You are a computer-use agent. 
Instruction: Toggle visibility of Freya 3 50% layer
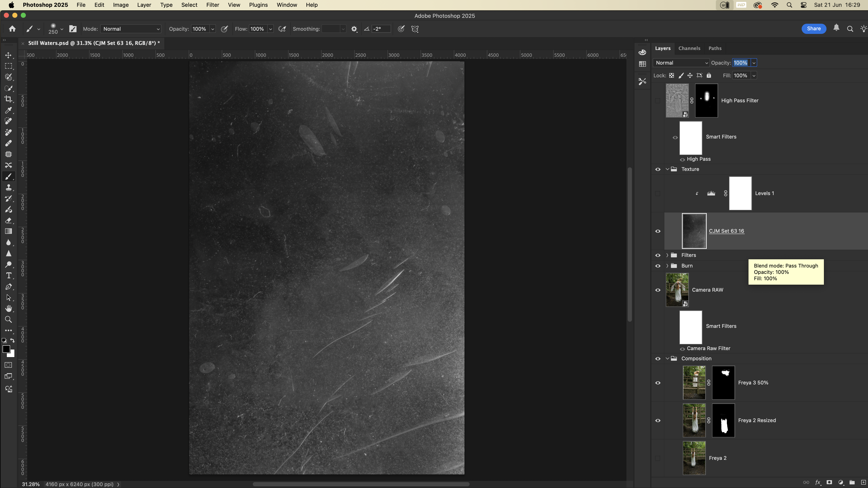coord(657,383)
